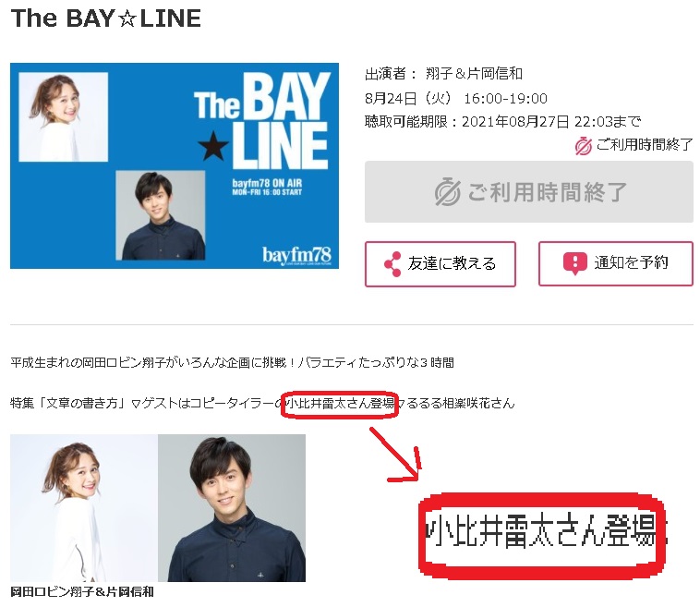The height and width of the screenshot is (607, 700).
Task: Click the large photo of 片岡信和
Action: (232, 508)
